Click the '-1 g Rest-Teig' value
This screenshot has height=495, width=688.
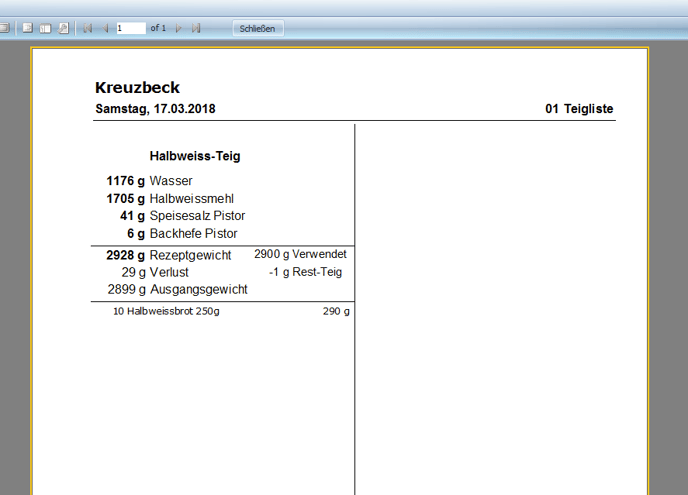coord(305,272)
